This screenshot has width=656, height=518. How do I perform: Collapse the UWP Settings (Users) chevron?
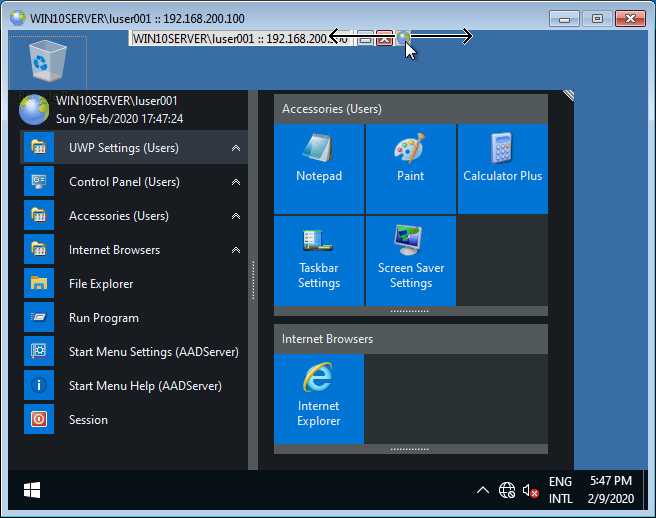(x=236, y=148)
